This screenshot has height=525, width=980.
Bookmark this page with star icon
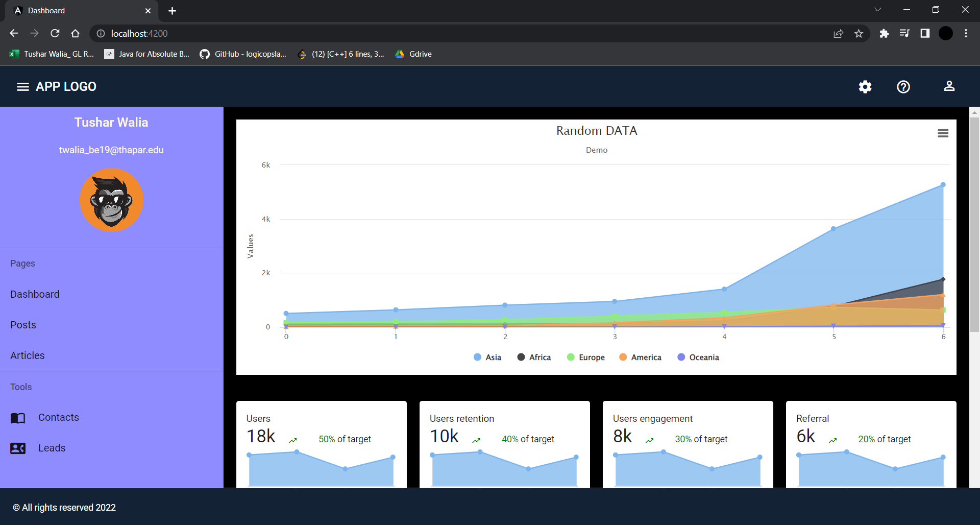pos(859,34)
